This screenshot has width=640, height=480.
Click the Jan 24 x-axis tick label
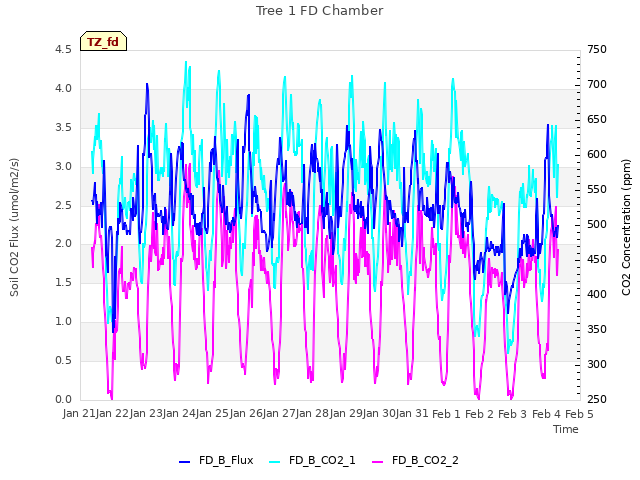click(x=179, y=413)
